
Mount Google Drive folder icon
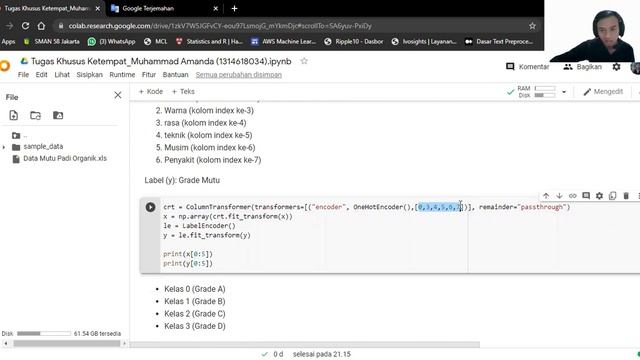58,116
